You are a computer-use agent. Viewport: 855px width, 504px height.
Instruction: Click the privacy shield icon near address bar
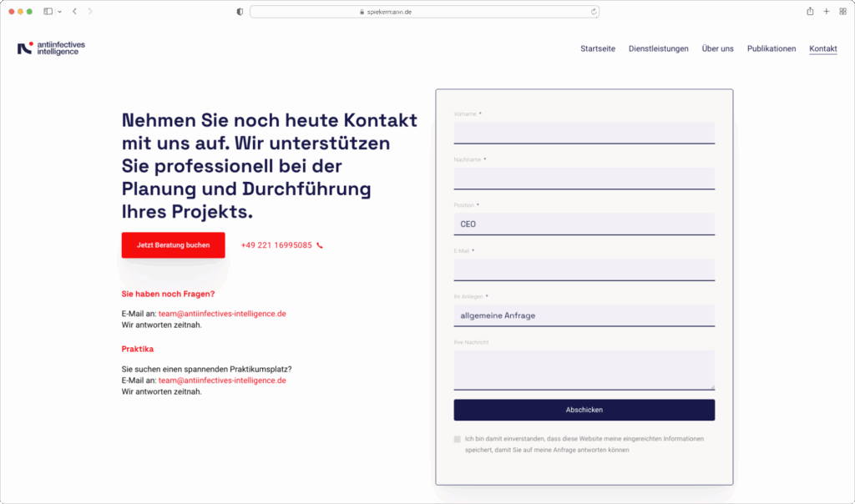coord(239,11)
